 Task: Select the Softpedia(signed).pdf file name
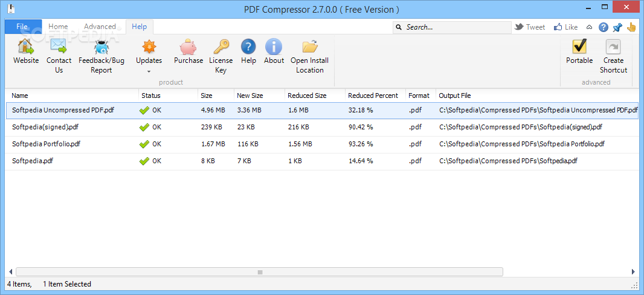45,128
